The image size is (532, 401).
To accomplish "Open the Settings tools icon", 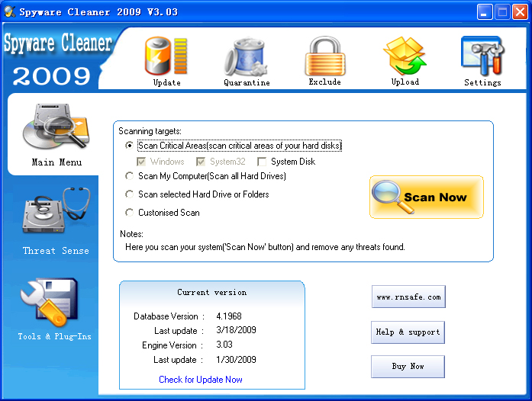I will 482,56.
